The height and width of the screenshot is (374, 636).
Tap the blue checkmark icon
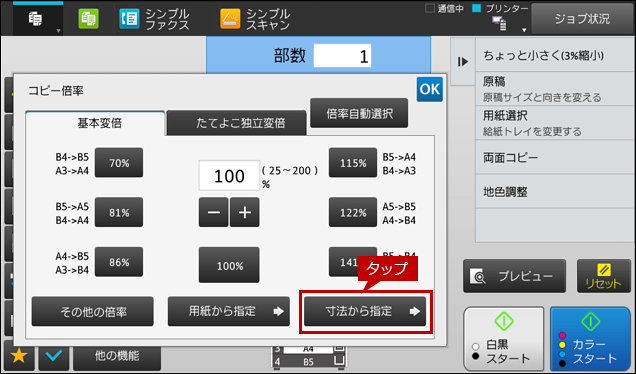pos(54,356)
